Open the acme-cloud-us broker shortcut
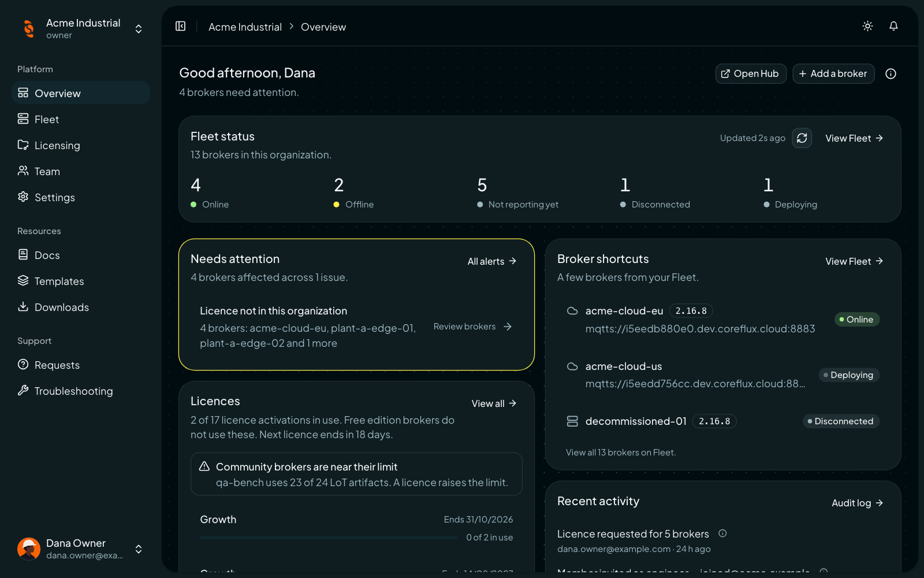This screenshot has height=578, width=924. click(x=723, y=375)
